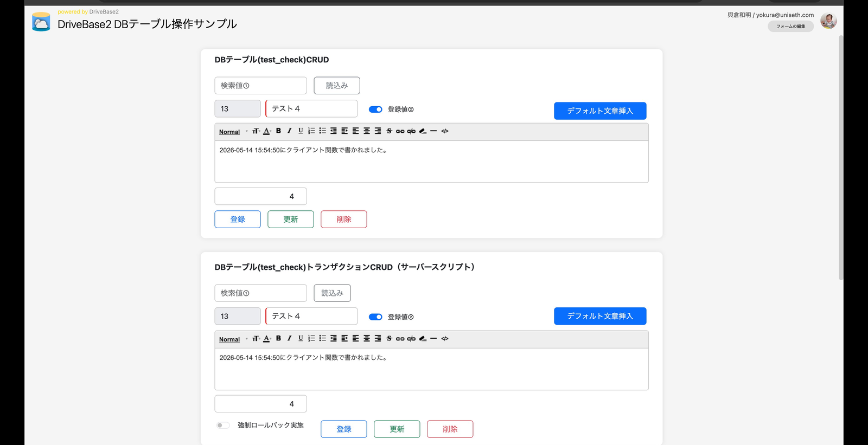Align text right in upper editor toolbar
Viewport: 868px width, 445px height.
click(x=378, y=131)
